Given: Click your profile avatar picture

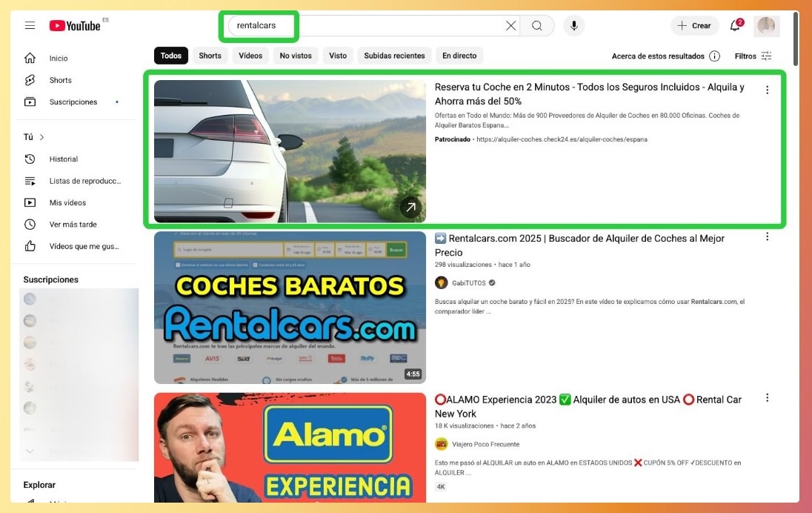Looking at the screenshot, I should point(767,25).
